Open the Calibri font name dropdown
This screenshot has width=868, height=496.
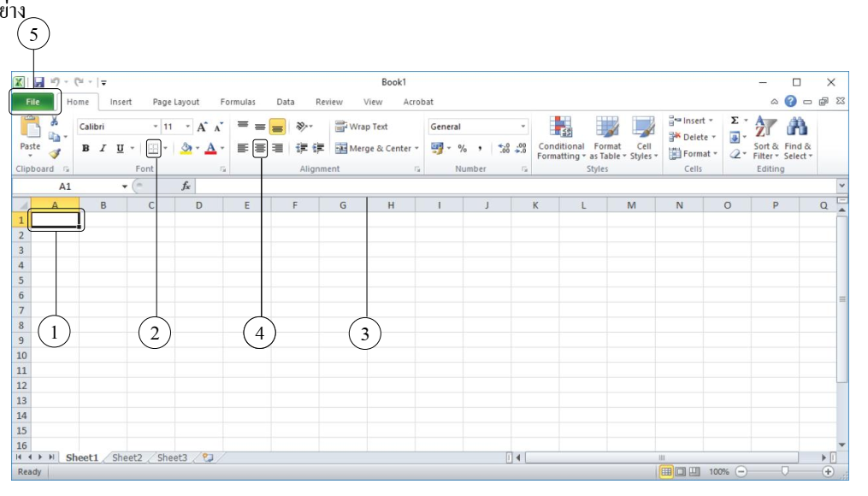(x=155, y=127)
